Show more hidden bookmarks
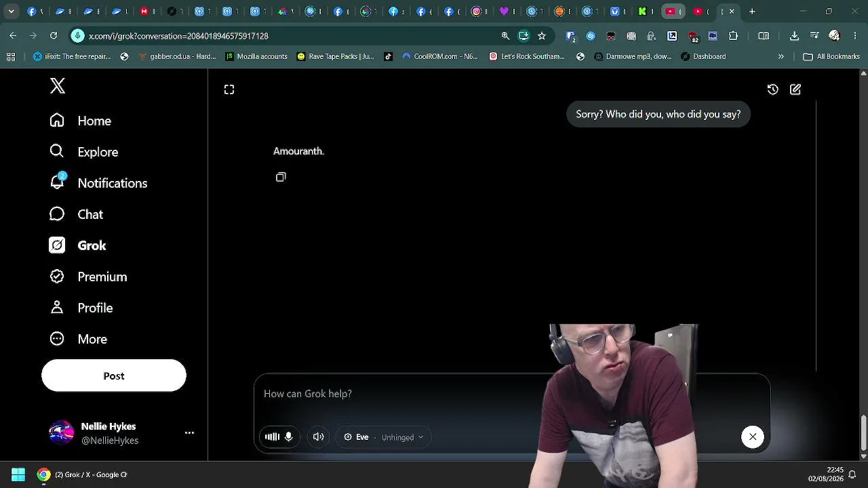The height and width of the screenshot is (488, 868). (x=781, y=57)
